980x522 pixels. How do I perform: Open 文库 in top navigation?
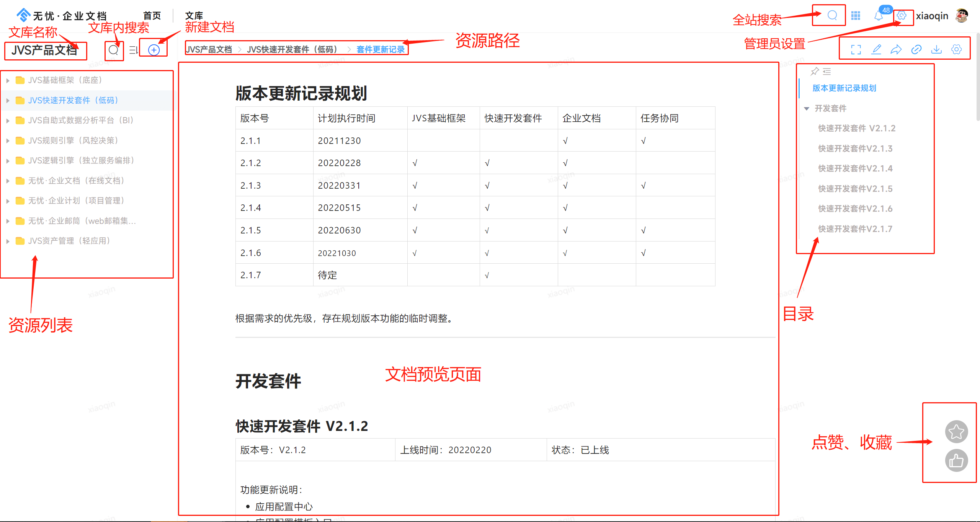coord(194,16)
